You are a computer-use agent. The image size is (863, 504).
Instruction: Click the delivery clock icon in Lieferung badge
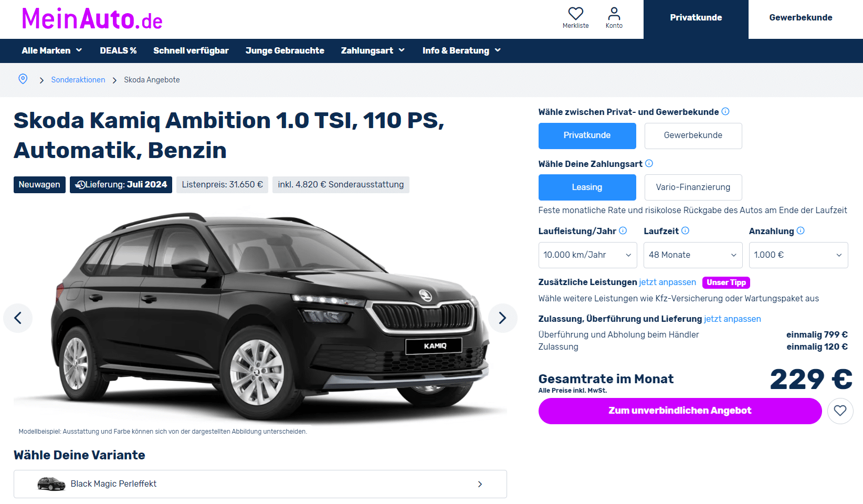[80, 184]
